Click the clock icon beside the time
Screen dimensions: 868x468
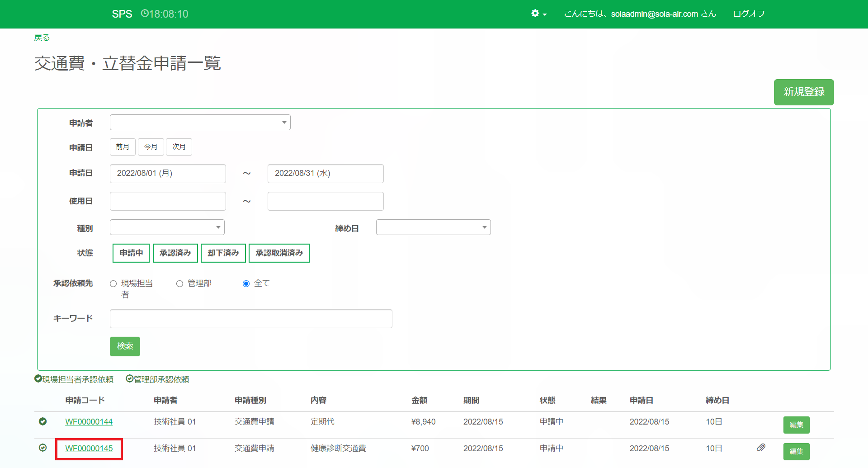(x=144, y=14)
